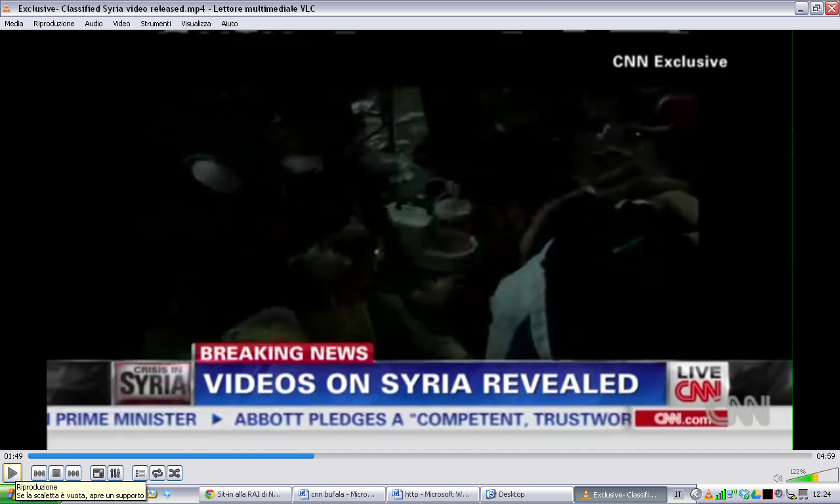Open Google Drive from the system tray
The height and width of the screenshot is (504, 840).
(x=756, y=494)
